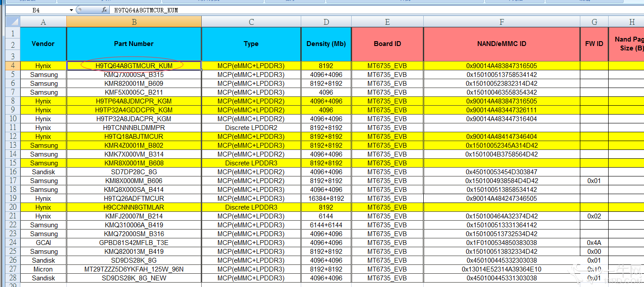Select cell H9TP64A8JDMCPR_KGM
Screen dimensions: 644x287
[x=134, y=101]
